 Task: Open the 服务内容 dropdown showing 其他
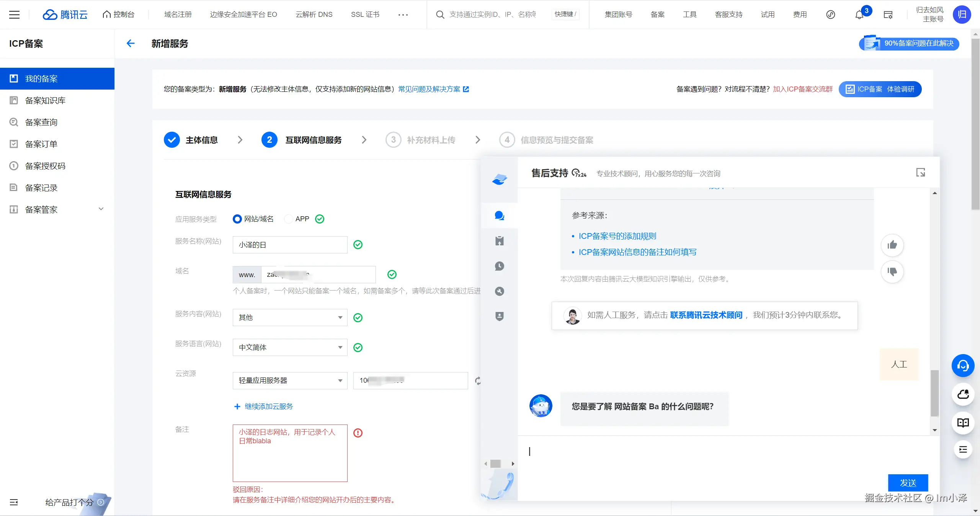[x=290, y=318]
